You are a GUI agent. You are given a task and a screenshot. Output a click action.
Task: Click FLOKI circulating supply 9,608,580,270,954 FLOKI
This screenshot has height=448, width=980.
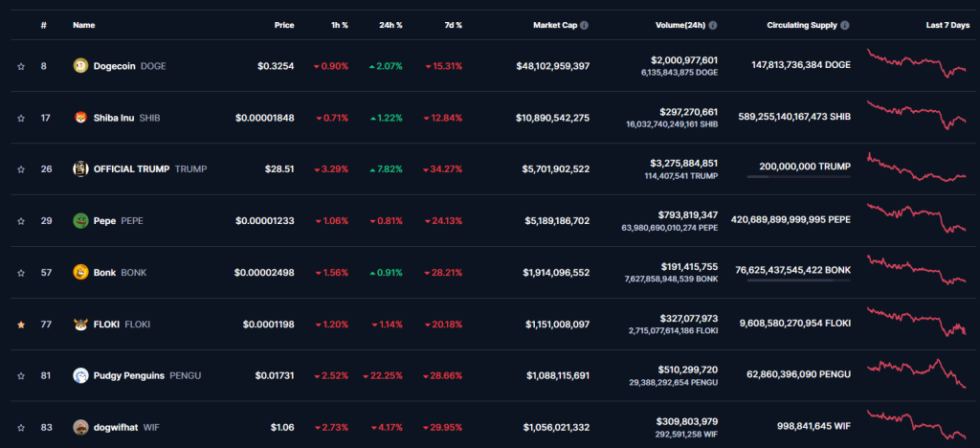[795, 324]
